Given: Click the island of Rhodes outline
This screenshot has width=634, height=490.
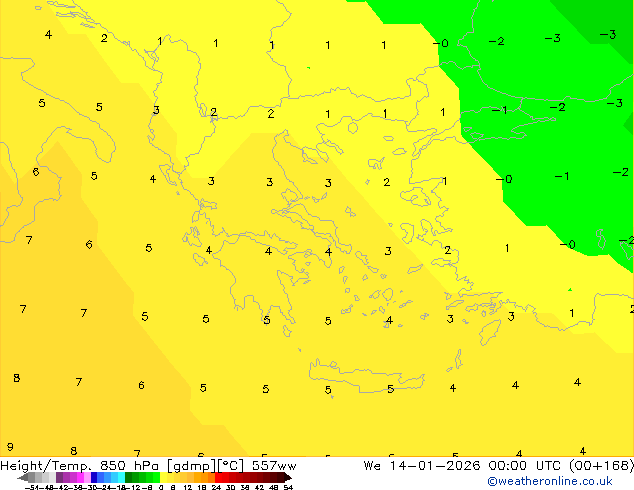Looking at the screenshot, I should (x=490, y=332).
